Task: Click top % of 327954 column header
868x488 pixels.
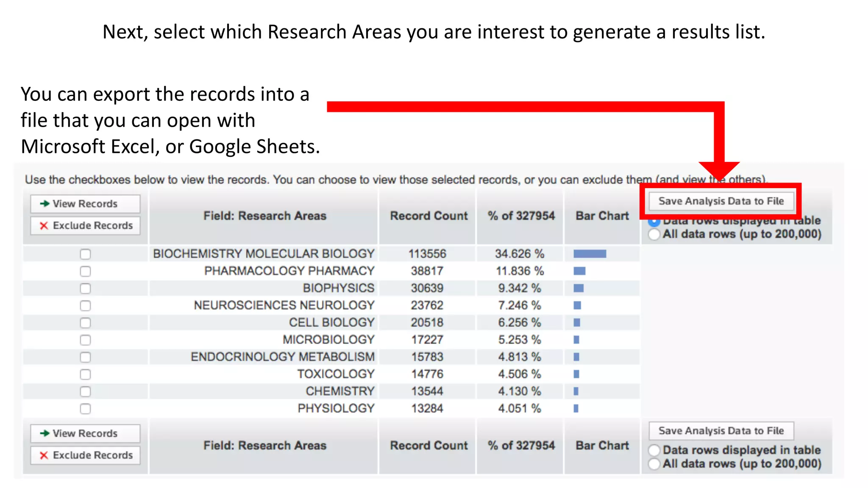Action: [x=521, y=216]
